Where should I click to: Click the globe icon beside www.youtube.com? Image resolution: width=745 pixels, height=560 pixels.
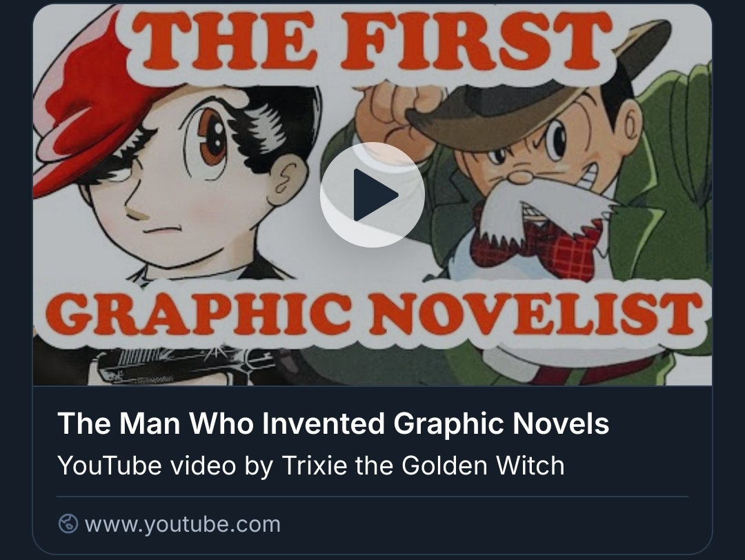pyautogui.click(x=68, y=524)
